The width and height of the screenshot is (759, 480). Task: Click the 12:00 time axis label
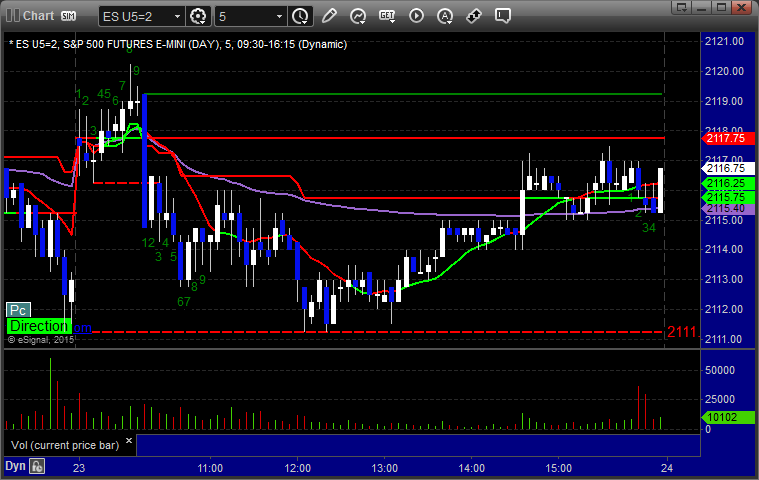click(297, 468)
